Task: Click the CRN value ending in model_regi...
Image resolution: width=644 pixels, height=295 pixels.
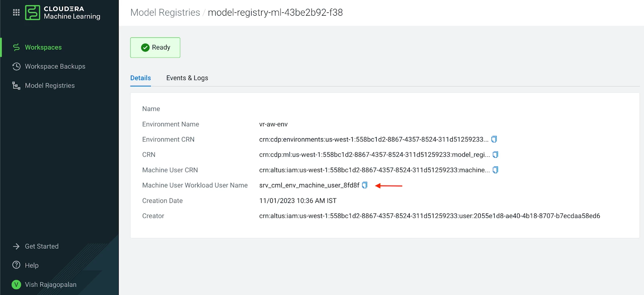Action: click(375, 155)
